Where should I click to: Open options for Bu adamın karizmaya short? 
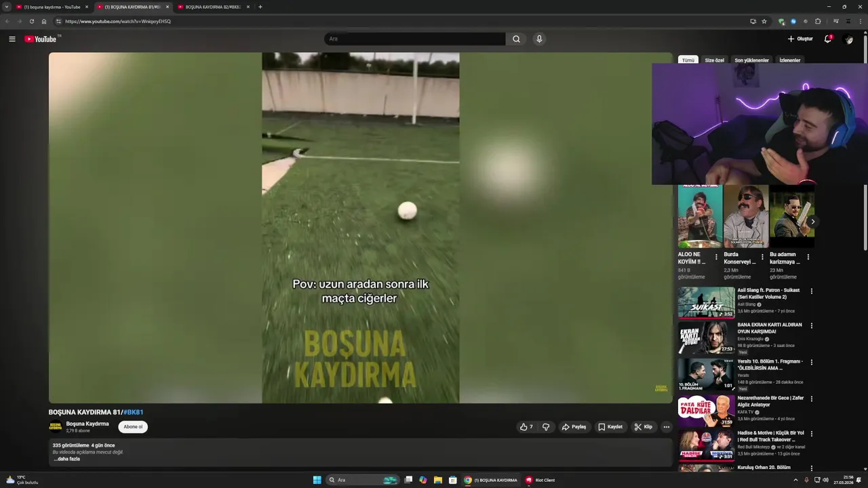click(x=808, y=257)
